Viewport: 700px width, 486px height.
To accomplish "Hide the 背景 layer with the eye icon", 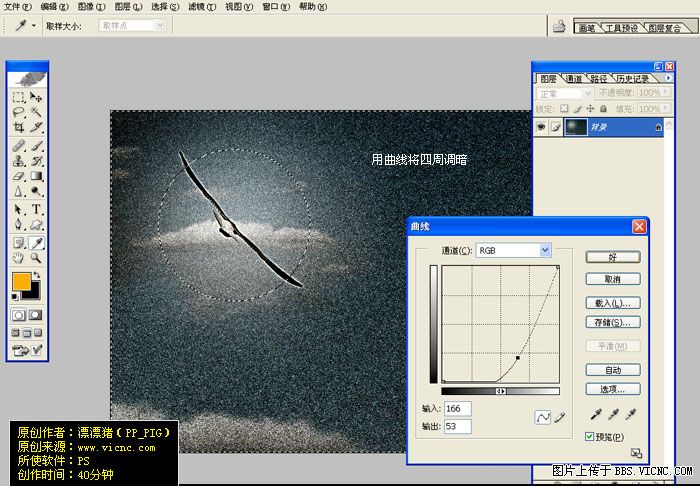I will (541, 127).
